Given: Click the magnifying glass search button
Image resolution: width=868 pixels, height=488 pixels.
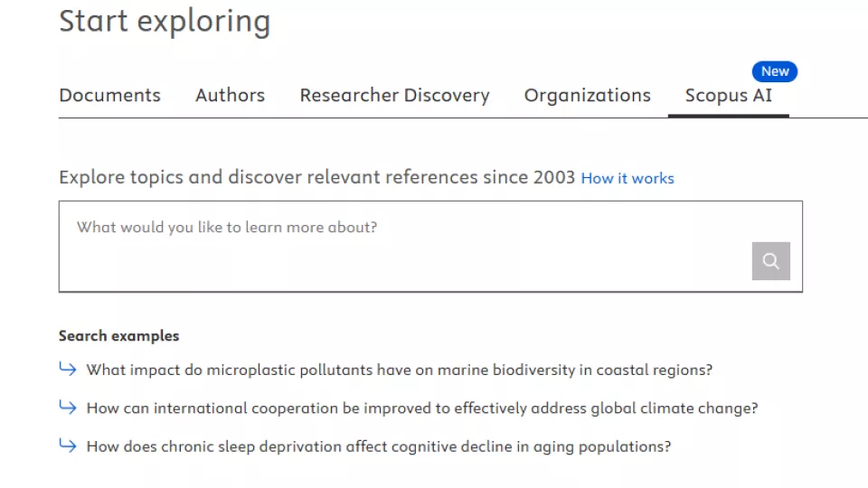Looking at the screenshot, I should [770, 261].
